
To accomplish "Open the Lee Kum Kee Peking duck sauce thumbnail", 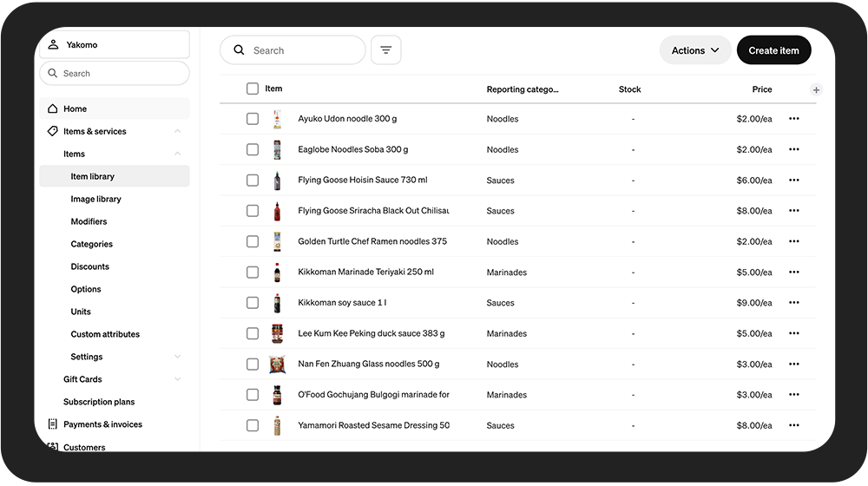I will click(278, 333).
